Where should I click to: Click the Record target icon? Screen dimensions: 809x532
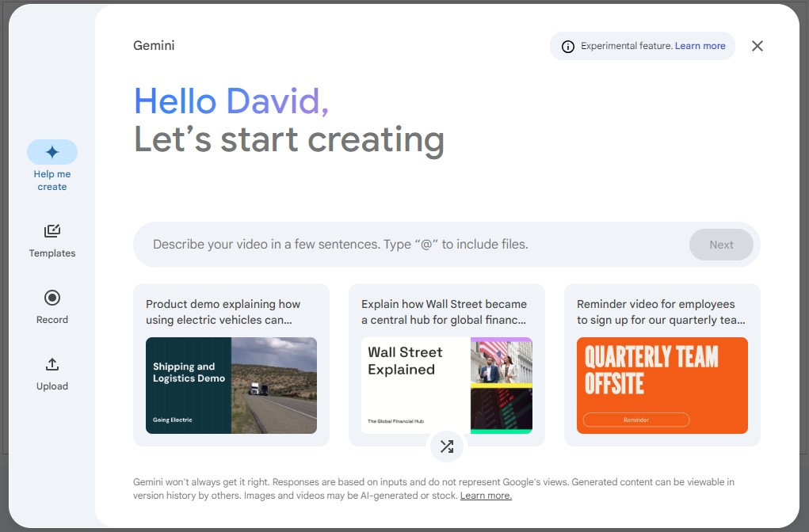52,297
